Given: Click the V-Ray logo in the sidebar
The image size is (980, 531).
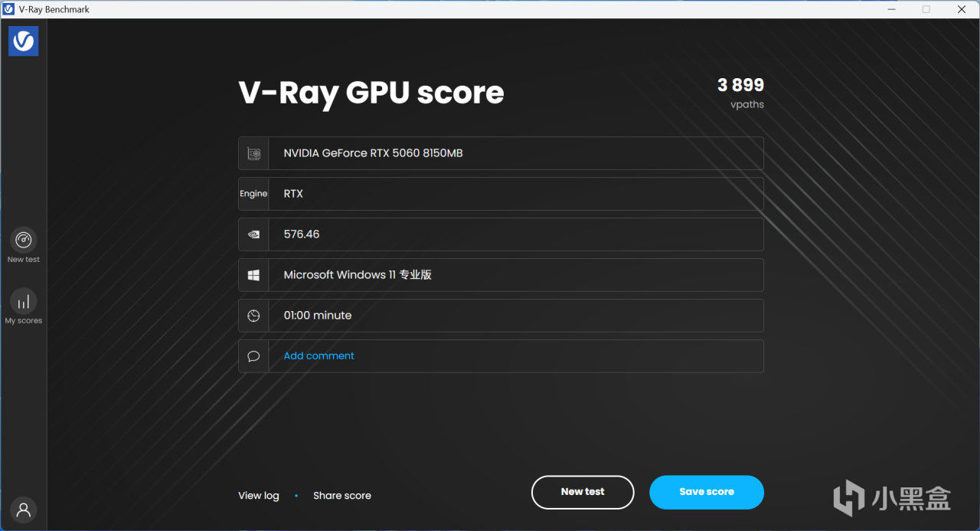Looking at the screenshot, I should pos(23,41).
